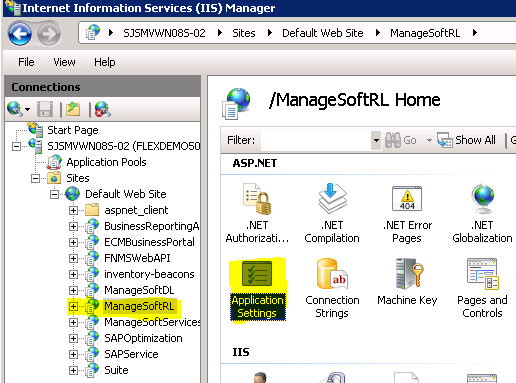Expand the aspnet_client folder
This screenshot has width=516, height=383.
click(x=73, y=210)
